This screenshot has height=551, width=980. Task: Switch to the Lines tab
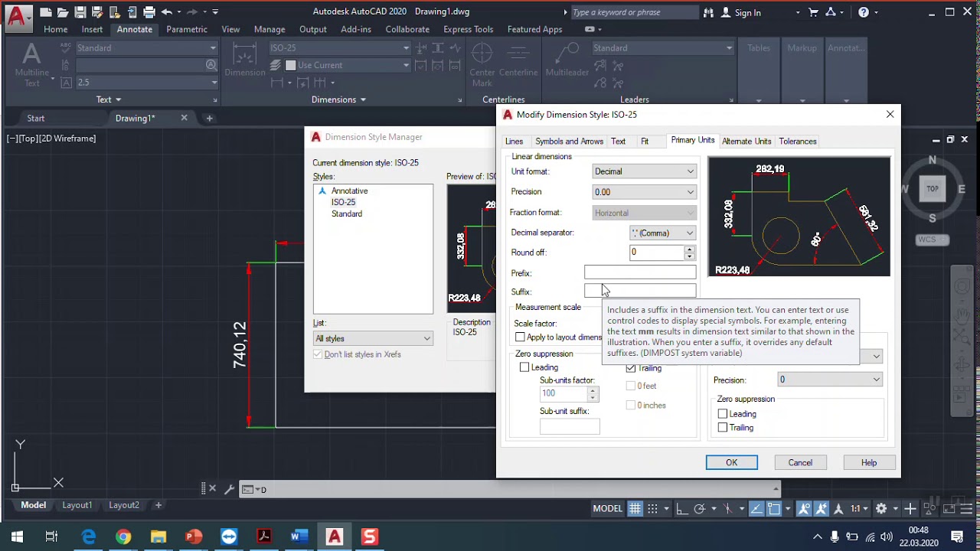pyautogui.click(x=514, y=142)
